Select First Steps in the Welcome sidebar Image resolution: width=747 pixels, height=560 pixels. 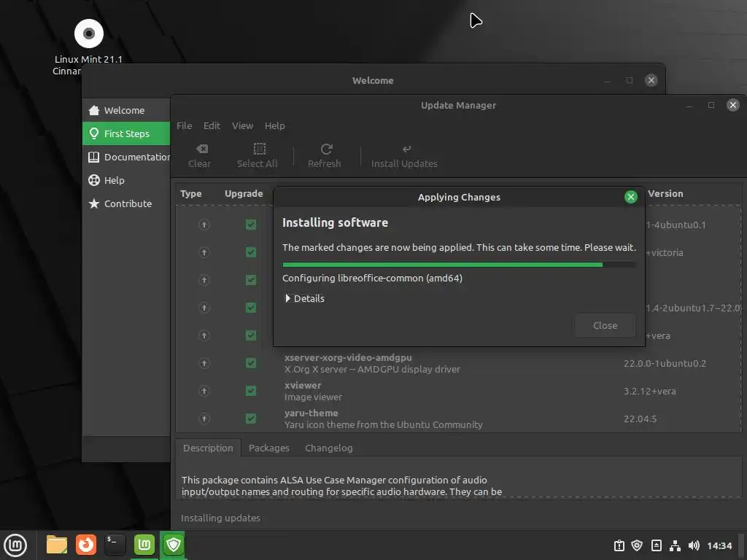click(126, 134)
